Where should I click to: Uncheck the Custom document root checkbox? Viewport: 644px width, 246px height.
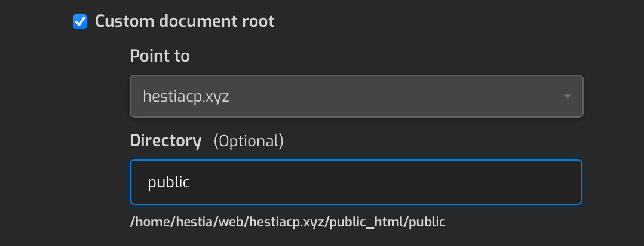[79, 22]
